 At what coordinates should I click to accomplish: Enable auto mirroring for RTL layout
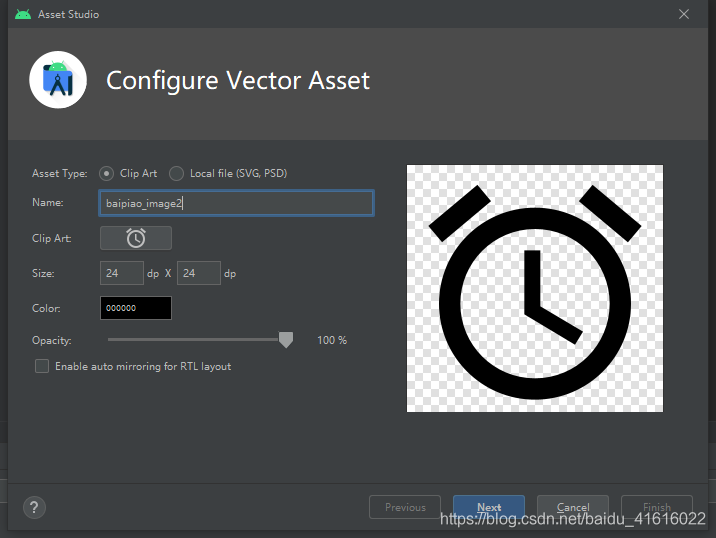click(42, 366)
